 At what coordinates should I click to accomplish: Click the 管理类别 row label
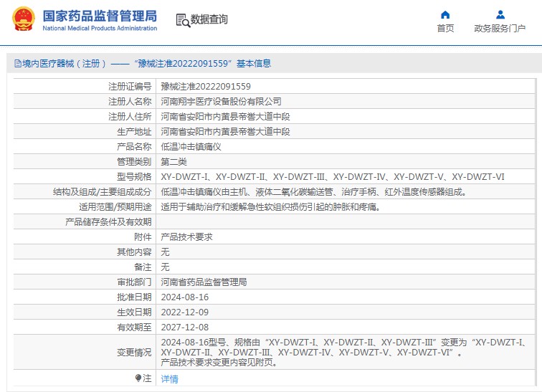pyautogui.click(x=134, y=162)
